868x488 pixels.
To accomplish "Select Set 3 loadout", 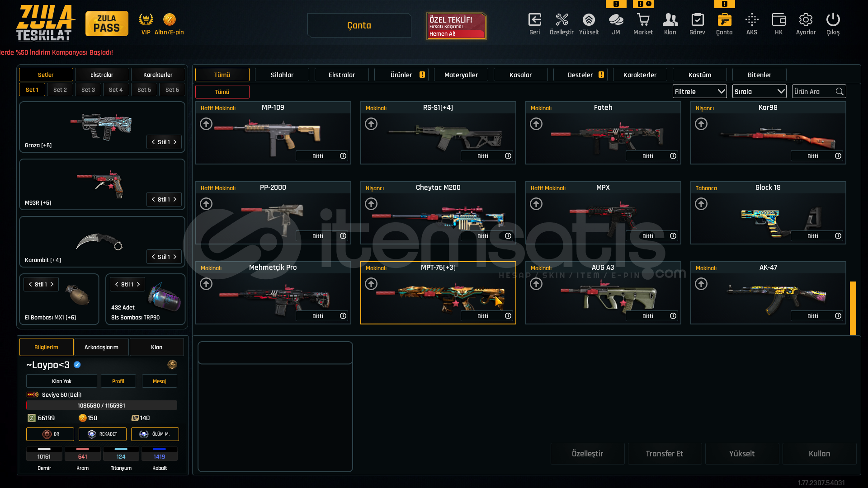I will (x=88, y=89).
